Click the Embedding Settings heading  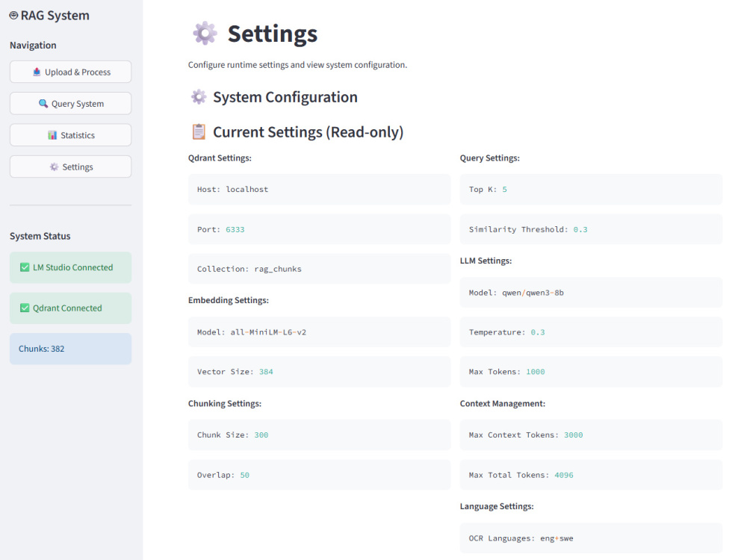228,300
